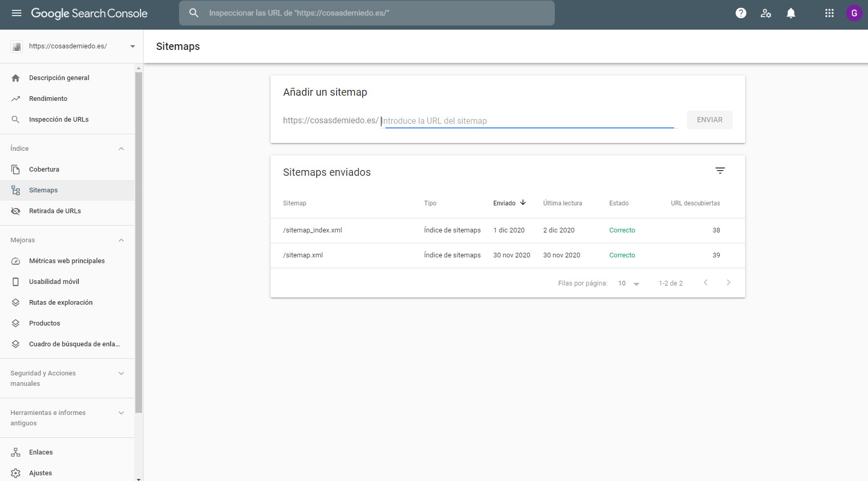
Task: Click the sidebar scroll down arrow
Action: coord(138,478)
